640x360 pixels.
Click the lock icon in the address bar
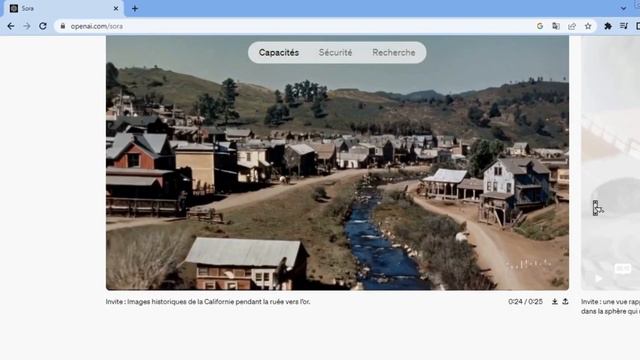click(x=62, y=26)
